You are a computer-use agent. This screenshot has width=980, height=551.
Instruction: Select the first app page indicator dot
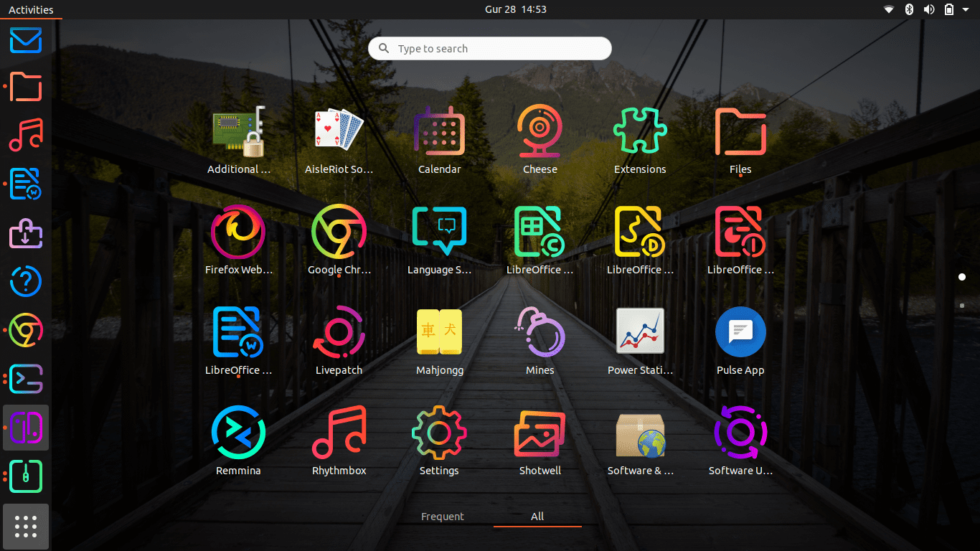pos(962,277)
